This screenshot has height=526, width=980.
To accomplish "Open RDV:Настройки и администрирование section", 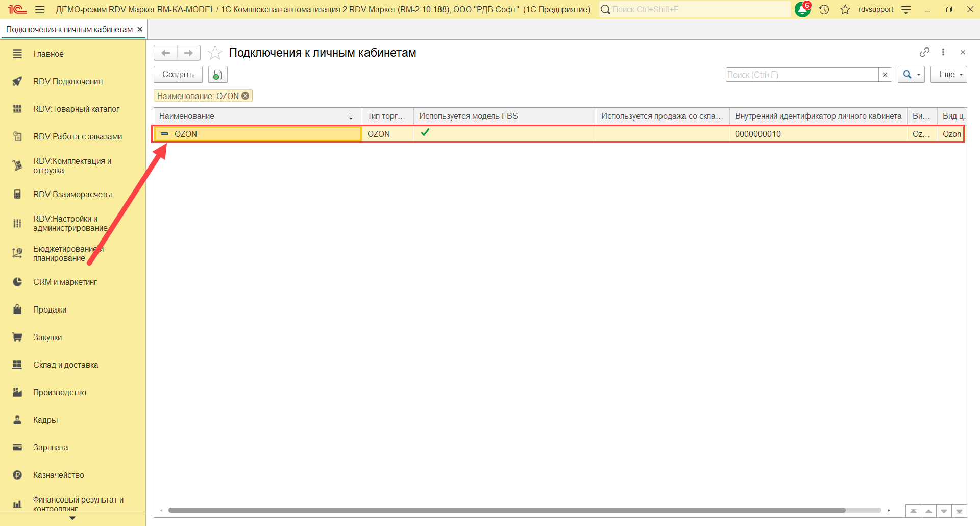I will pyautogui.click(x=72, y=223).
